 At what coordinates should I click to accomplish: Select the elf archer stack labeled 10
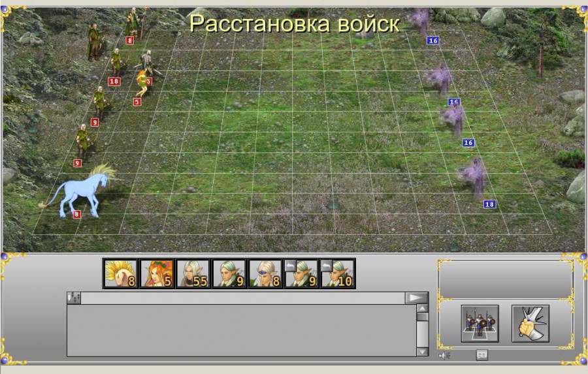(118, 62)
